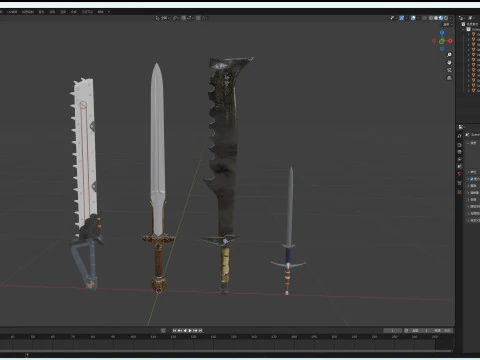Toggle viewport overlays
The width and height of the screenshot is (480, 360).
[413, 18]
